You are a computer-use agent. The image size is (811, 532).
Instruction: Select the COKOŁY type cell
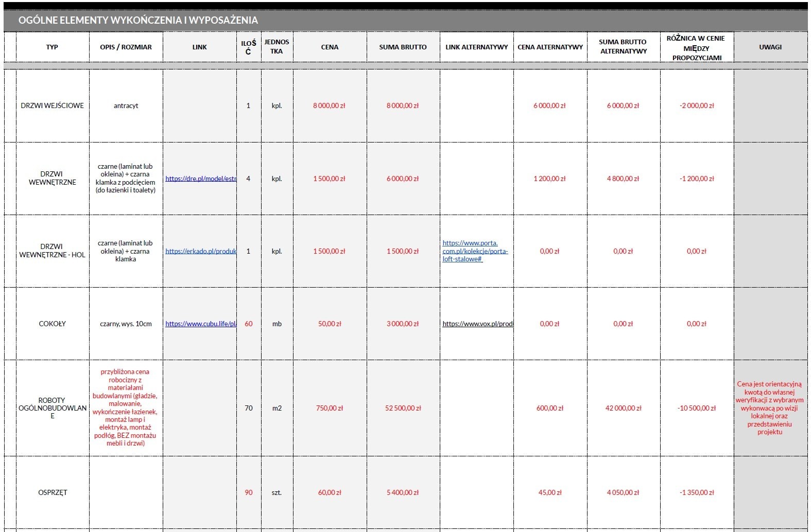click(x=52, y=324)
